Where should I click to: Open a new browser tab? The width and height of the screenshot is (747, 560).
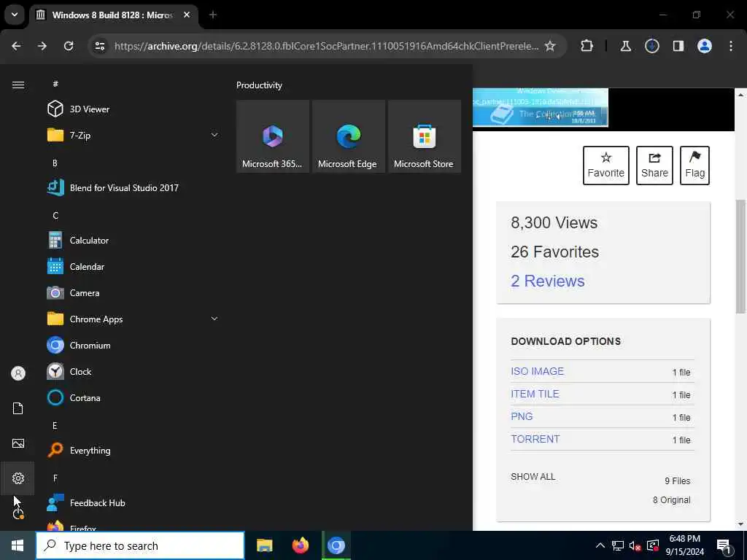(x=213, y=15)
